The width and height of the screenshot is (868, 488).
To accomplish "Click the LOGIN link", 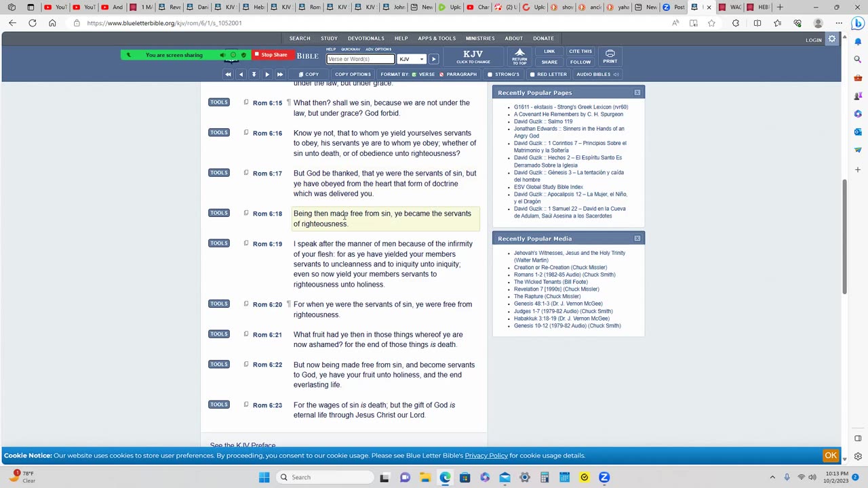I will pyautogui.click(x=814, y=40).
